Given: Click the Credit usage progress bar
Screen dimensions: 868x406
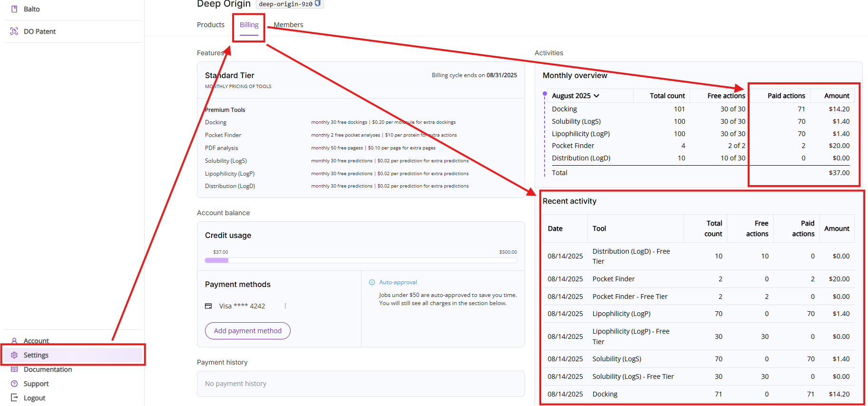Looking at the screenshot, I should tap(361, 260).
